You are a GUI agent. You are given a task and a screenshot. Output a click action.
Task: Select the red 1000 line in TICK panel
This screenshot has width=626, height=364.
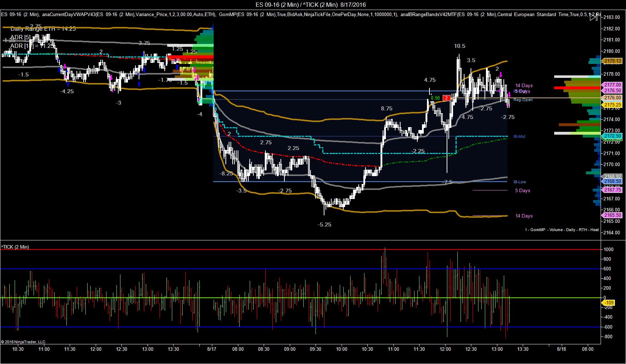tap(300, 249)
